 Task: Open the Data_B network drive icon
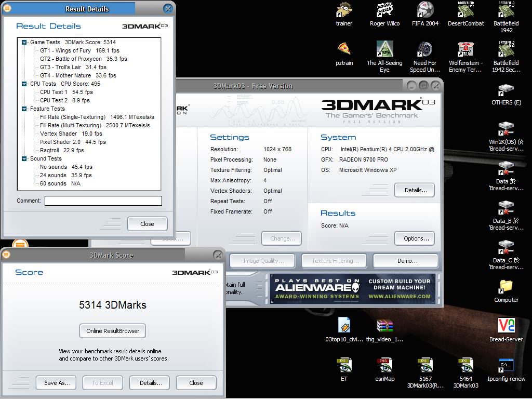pyautogui.click(x=506, y=216)
